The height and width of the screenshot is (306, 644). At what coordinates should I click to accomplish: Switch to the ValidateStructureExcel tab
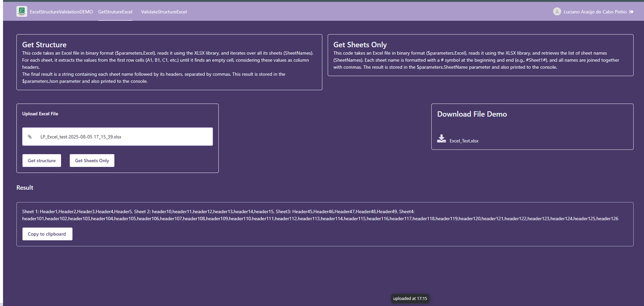click(164, 12)
